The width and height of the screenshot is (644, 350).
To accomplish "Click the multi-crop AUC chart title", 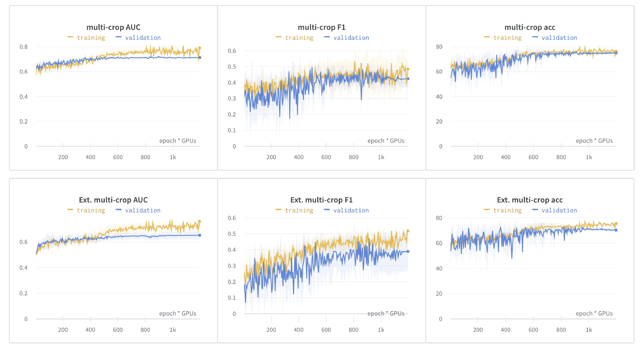I will coord(113,27).
